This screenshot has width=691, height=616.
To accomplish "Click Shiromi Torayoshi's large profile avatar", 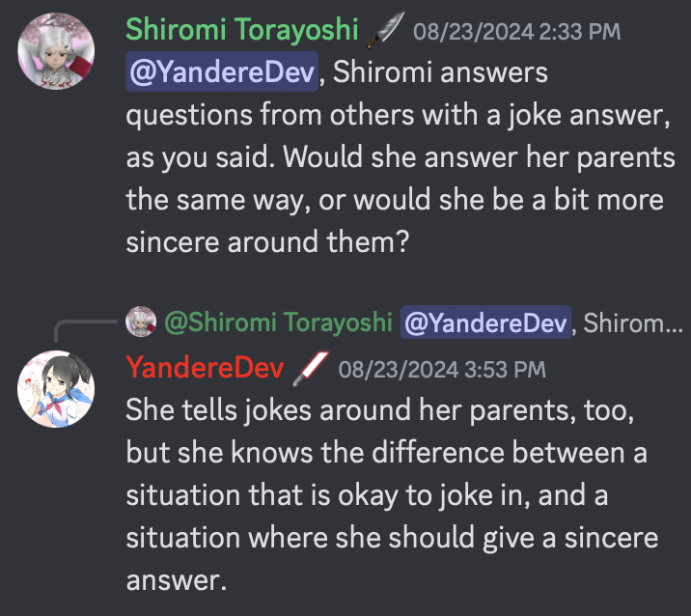I will click(x=55, y=49).
